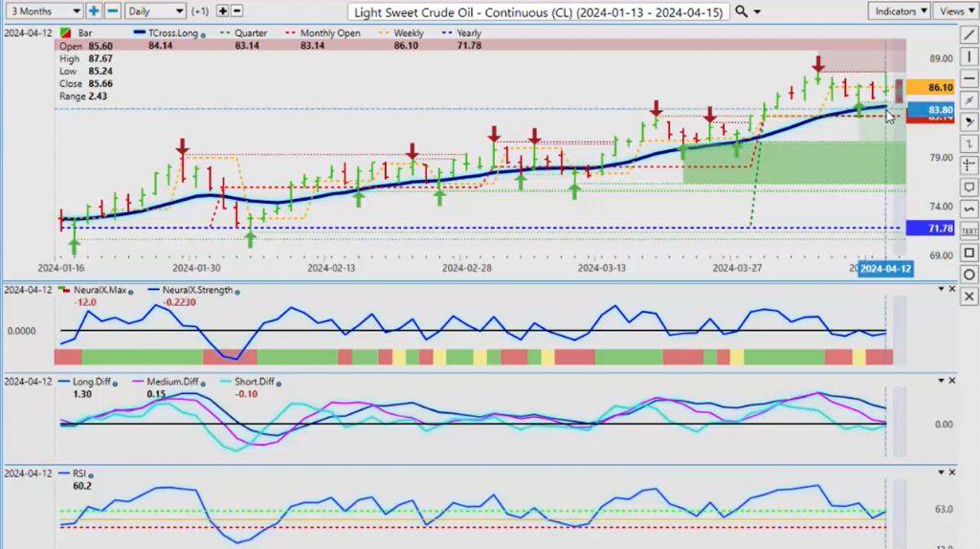Toggle the RSI indicator dot
Image resolution: width=980 pixels, height=549 pixels.
click(91, 475)
